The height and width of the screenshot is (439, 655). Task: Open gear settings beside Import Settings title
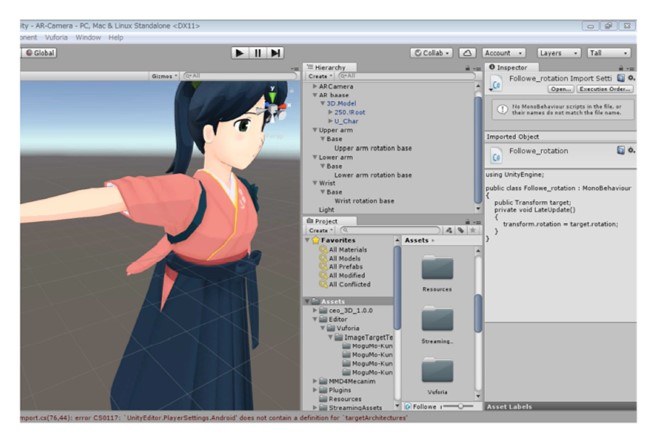tap(631, 78)
